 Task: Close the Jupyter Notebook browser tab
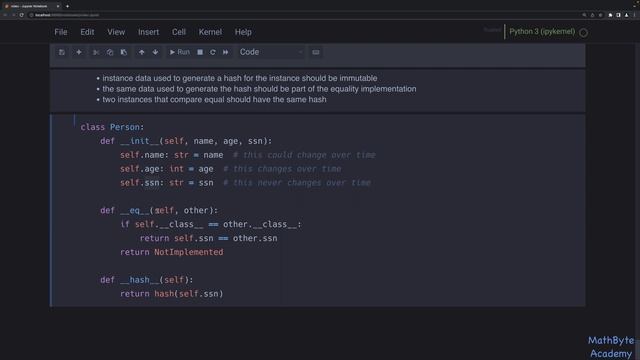(58, 6)
